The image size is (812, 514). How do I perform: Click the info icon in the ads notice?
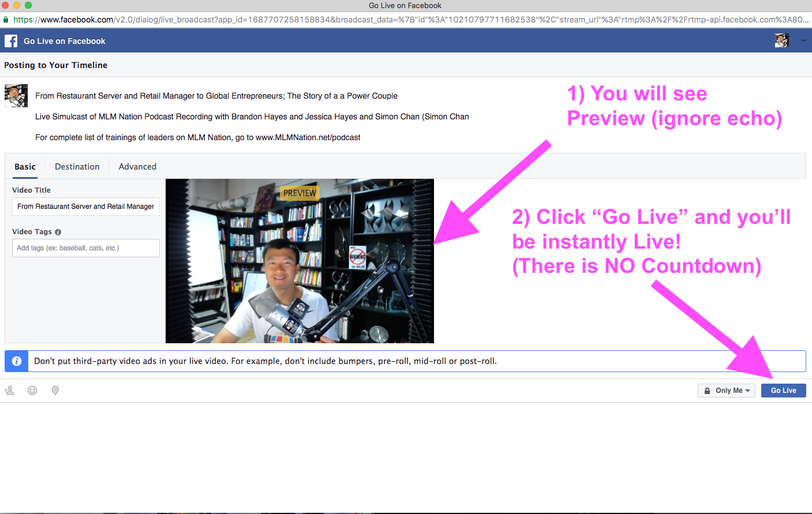[x=17, y=361]
